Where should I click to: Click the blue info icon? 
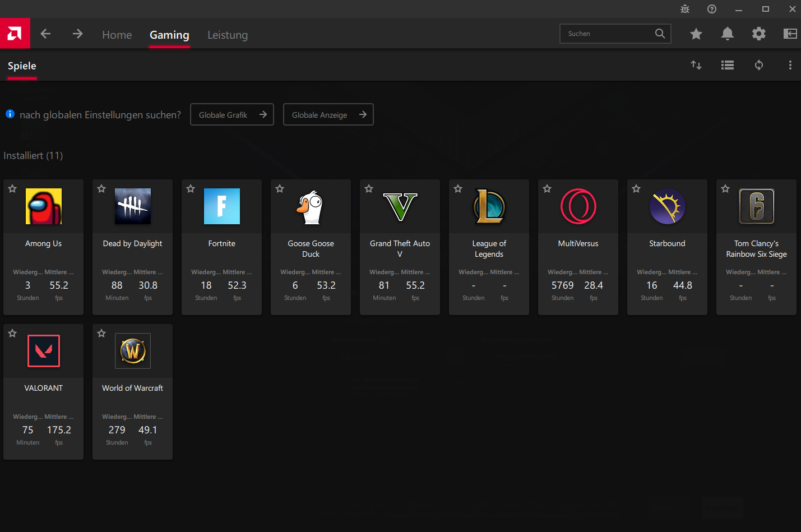coord(10,114)
